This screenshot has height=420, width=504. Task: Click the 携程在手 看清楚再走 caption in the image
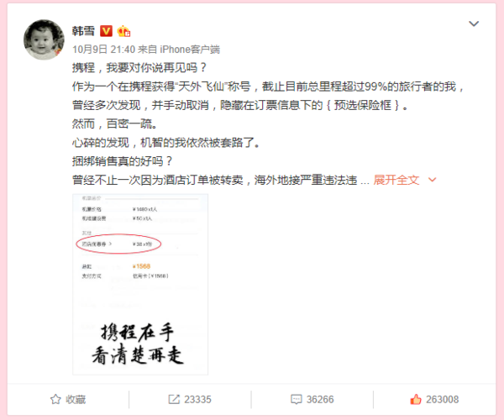pos(138,344)
